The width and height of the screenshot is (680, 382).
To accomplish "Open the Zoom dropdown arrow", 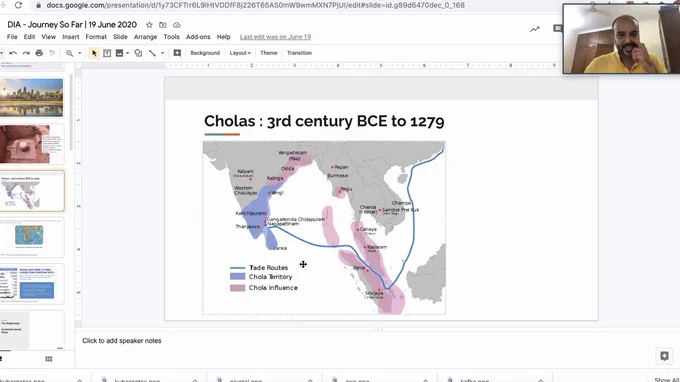I will click(79, 53).
